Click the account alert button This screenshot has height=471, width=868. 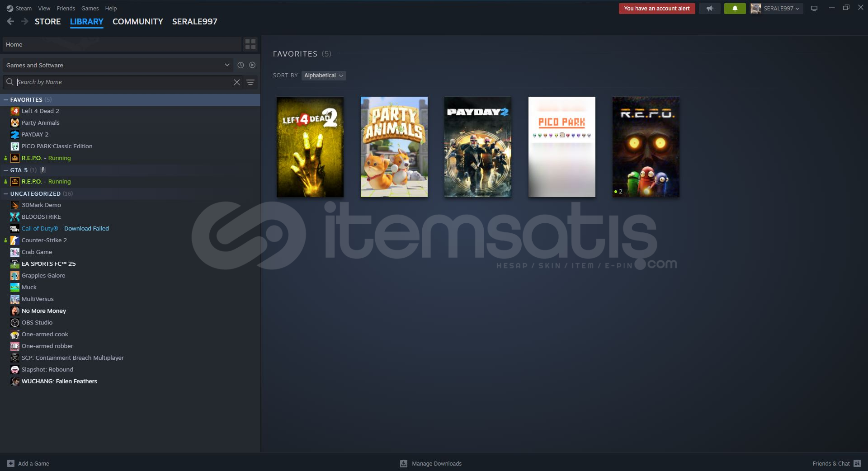tap(657, 8)
